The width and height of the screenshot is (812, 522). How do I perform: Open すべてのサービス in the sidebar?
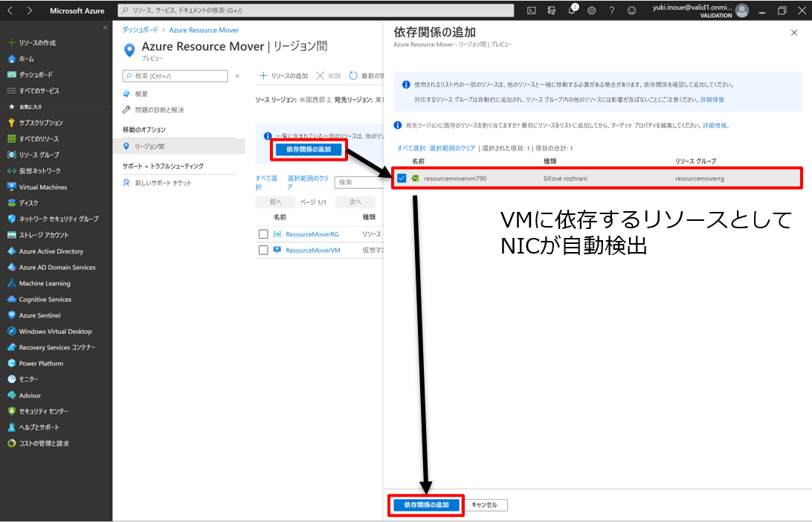33,91
